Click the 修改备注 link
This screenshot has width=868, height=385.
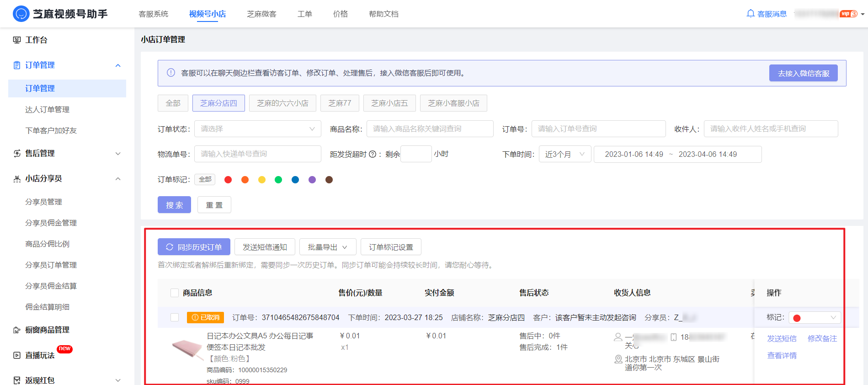point(822,338)
